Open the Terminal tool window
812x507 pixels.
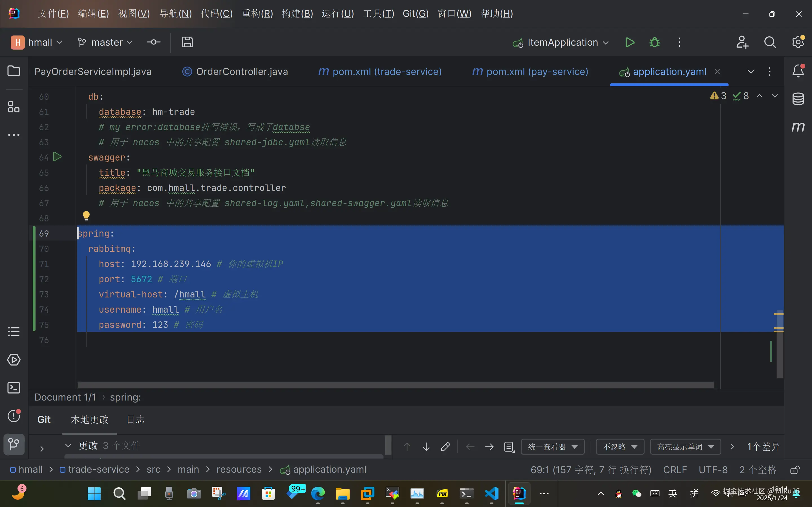14,388
